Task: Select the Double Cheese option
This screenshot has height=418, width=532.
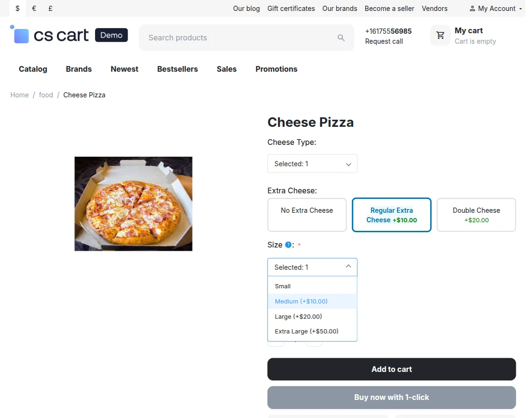Action: pyautogui.click(x=476, y=215)
